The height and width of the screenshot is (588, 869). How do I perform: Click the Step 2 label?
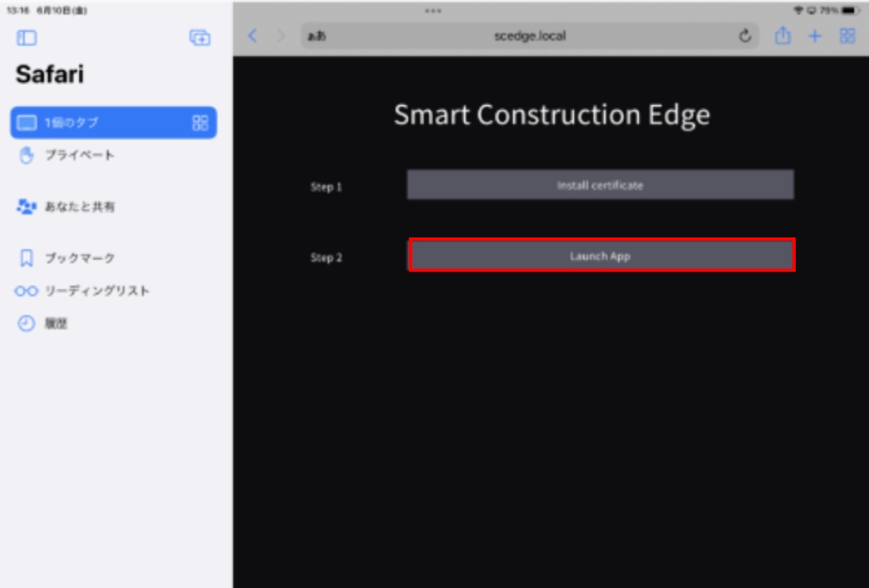326,257
